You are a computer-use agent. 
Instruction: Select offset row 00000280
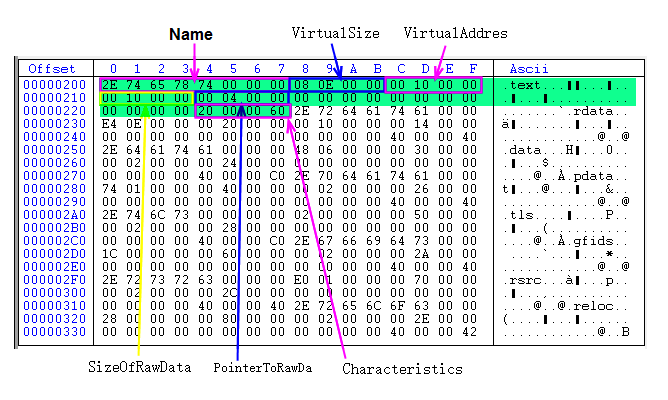[x=55, y=189]
